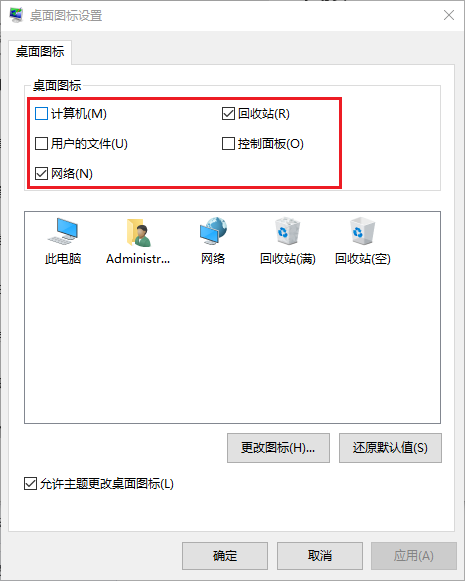465x581 pixels.
Task: Tick the 用户的文件(U) checkbox
Action: coord(41,143)
